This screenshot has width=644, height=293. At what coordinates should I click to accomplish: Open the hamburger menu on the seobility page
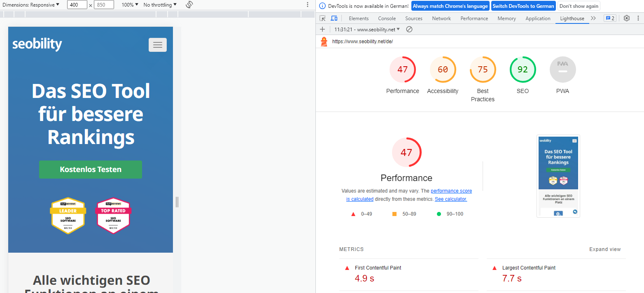[x=158, y=45]
